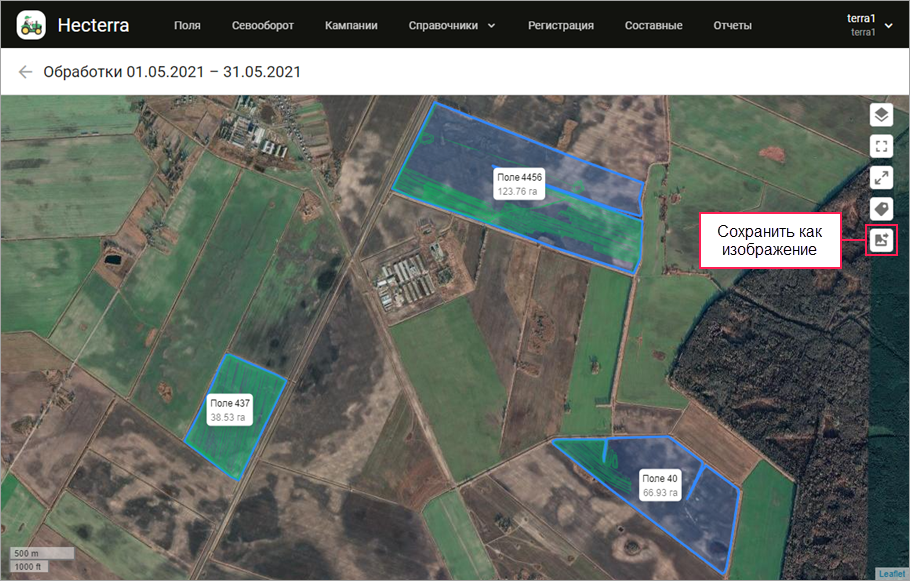Image resolution: width=910 pixels, height=581 pixels.
Task: Expand the Справочники dropdown menu
Action: tap(452, 26)
